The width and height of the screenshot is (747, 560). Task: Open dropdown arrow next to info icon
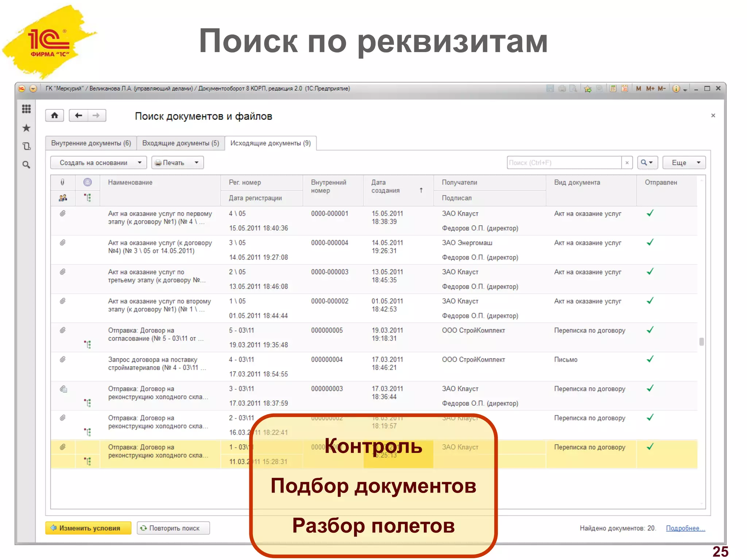click(x=685, y=89)
